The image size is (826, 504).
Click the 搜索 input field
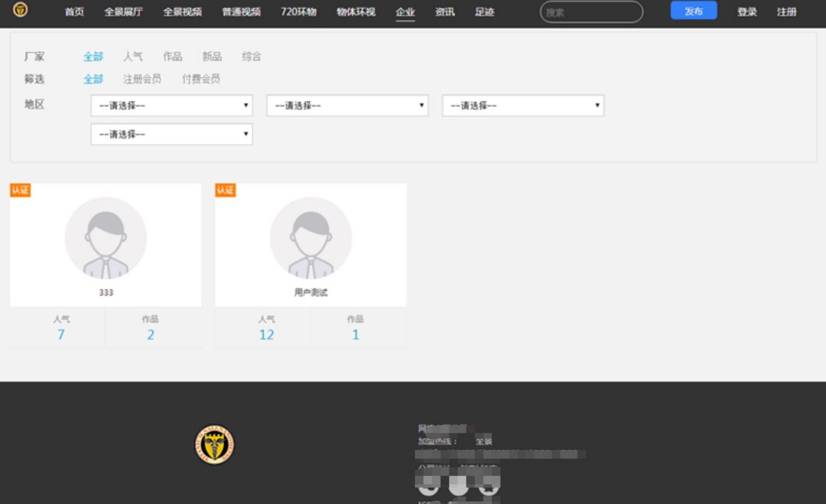tap(591, 12)
